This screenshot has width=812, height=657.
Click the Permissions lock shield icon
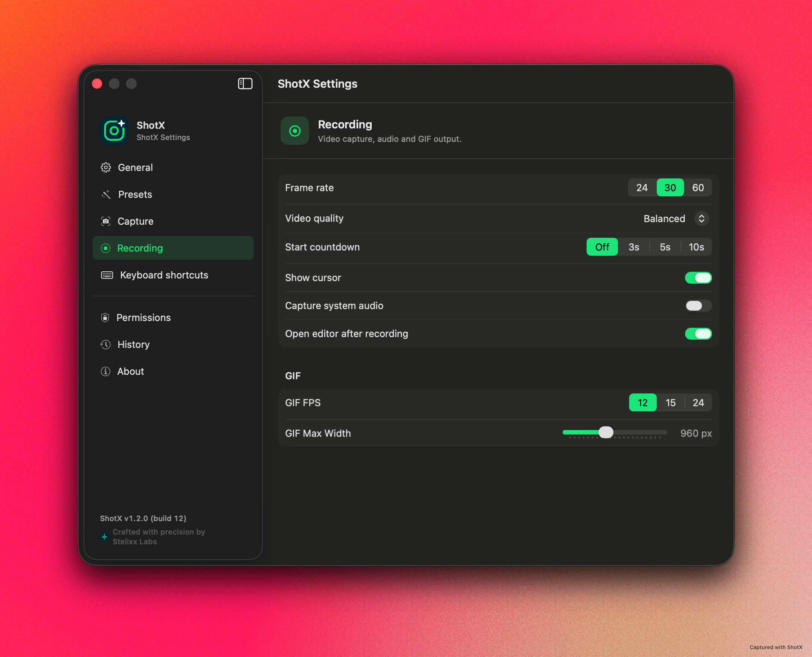coord(105,318)
